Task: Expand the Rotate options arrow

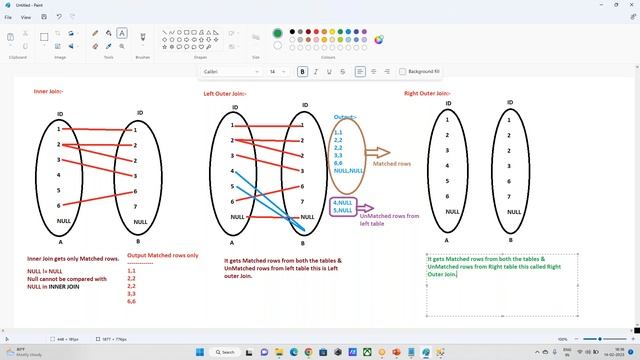Action: pyautogui.click(x=77, y=33)
